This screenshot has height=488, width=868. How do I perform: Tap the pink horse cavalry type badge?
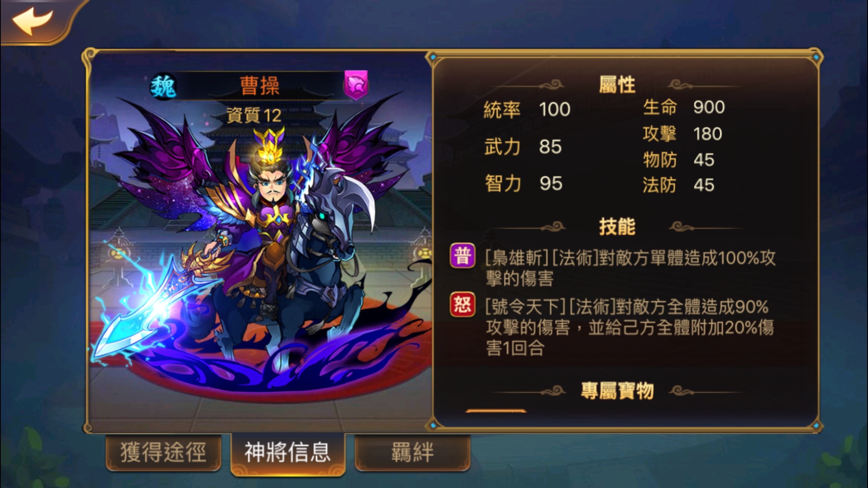point(356,85)
